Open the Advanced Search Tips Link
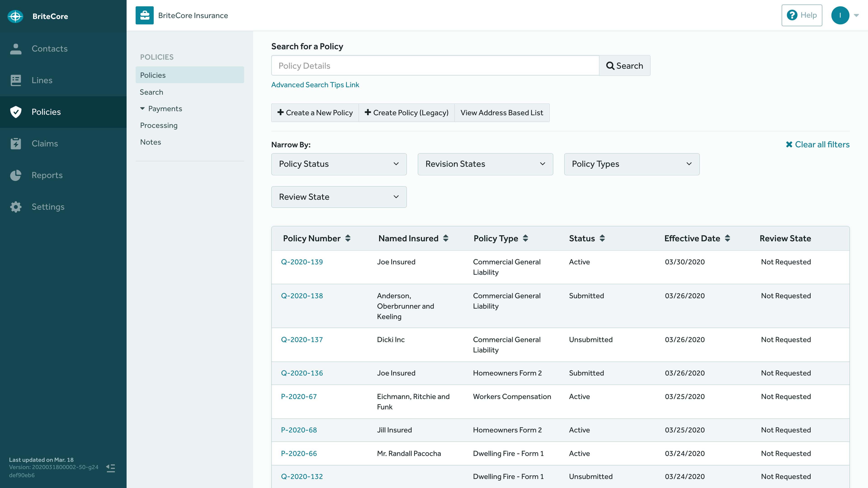The image size is (868, 488). click(315, 84)
